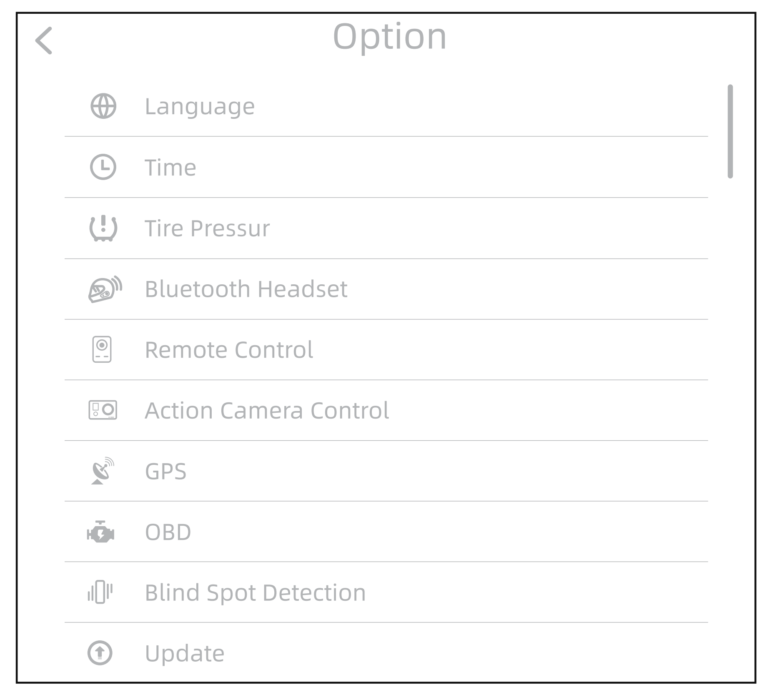The width and height of the screenshot is (772, 700).
Task: Click the clock icon for Time
Action: click(x=103, y=167)
